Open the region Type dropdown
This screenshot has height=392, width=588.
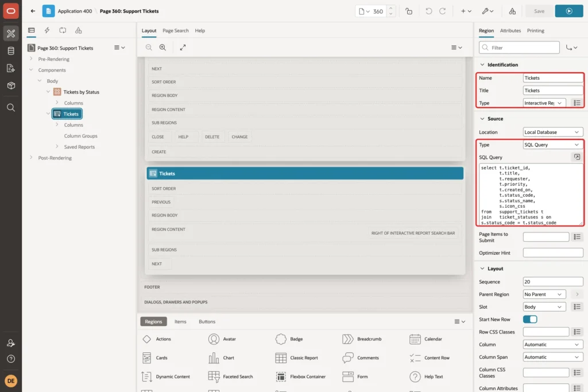coord(544,103)
